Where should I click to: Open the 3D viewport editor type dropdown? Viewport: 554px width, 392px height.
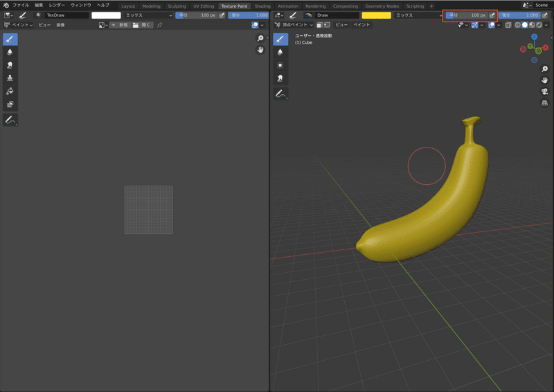tap(279, 15)
